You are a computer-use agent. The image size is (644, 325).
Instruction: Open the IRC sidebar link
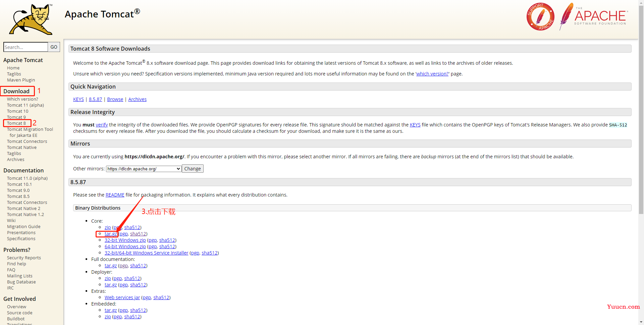10,288
